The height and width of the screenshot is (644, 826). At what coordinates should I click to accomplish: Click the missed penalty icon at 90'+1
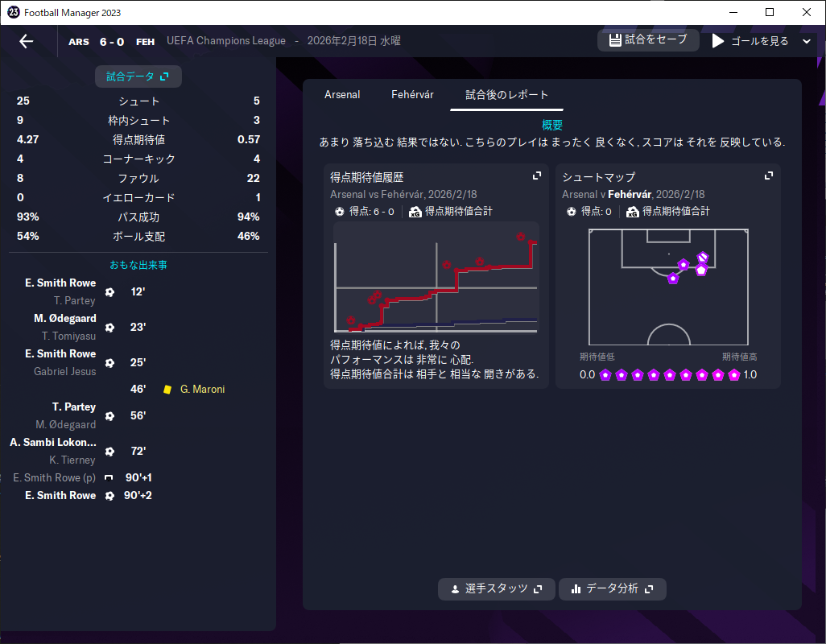tap(109, 477)
